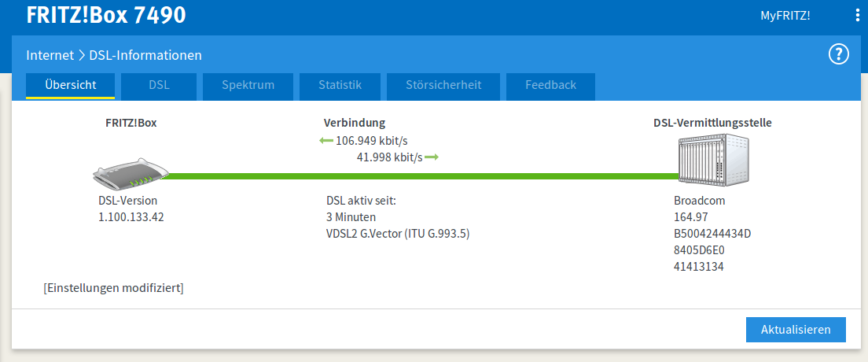Click the DSL-Version label

[128, 201]
